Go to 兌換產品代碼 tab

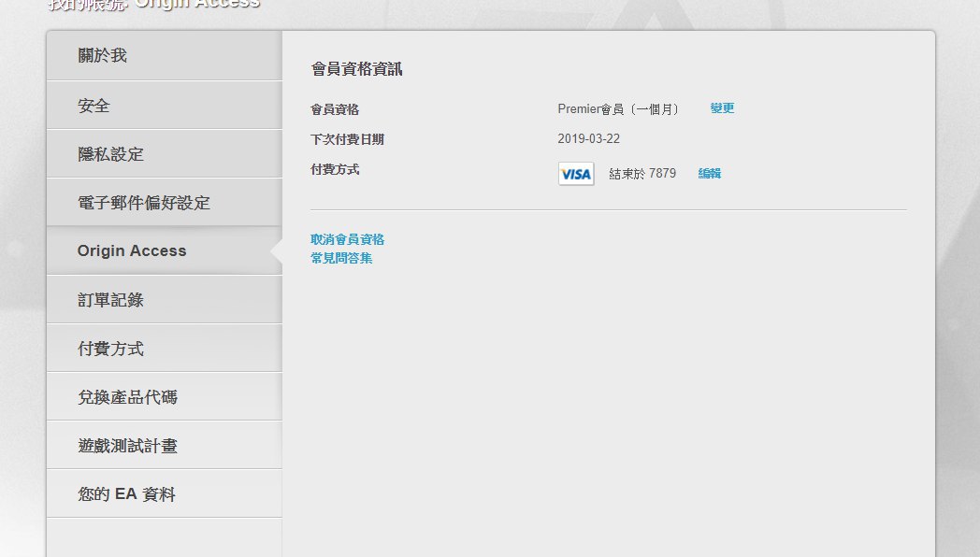pyautogui.click(x=165, y=396)
